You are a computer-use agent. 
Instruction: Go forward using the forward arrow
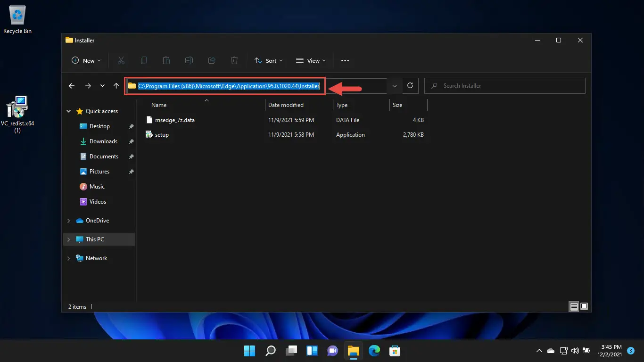88,86
